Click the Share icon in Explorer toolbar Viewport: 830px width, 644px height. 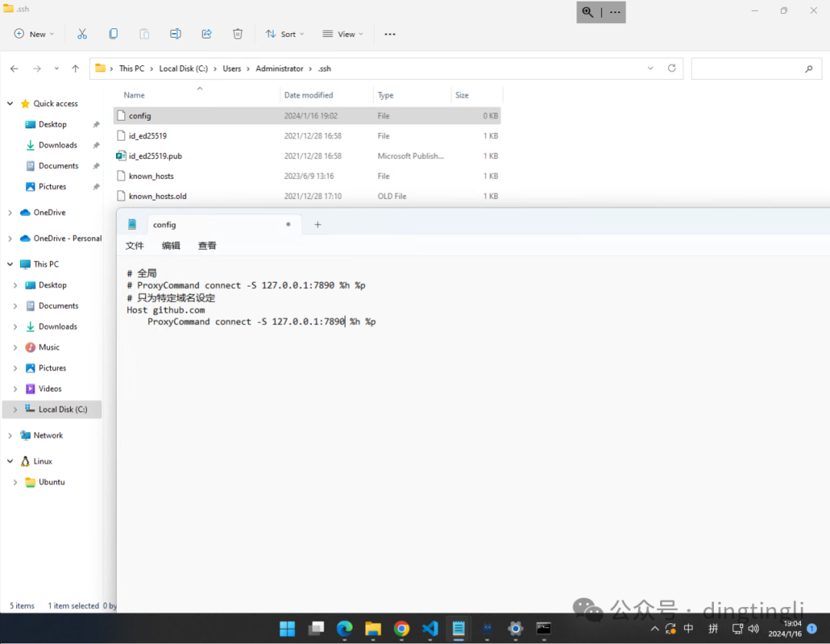pos(206,34)
